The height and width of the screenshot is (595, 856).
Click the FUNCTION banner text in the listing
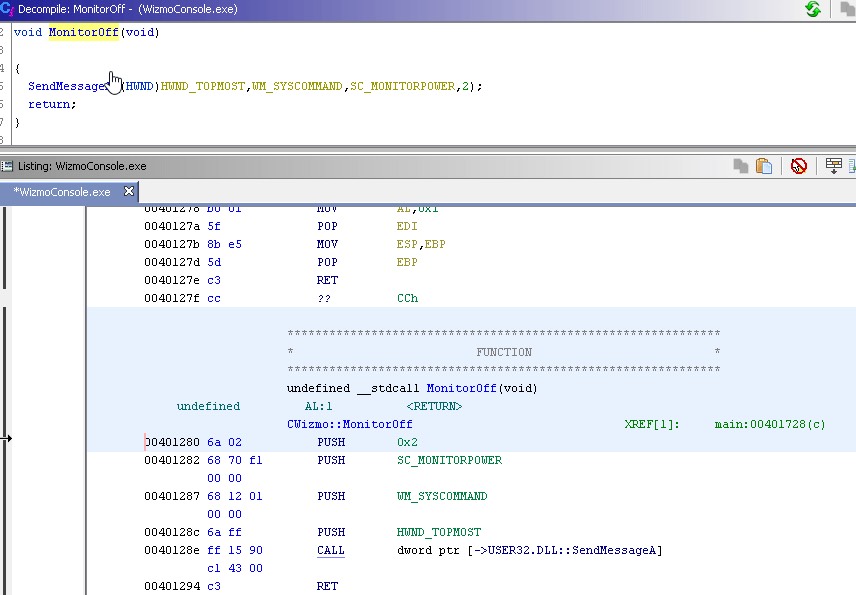click(x=504, y=352)
